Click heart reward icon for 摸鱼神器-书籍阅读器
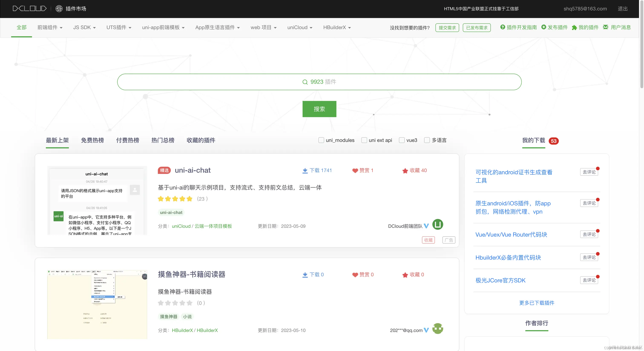The height and width of the screenshot is (351, 644). [x=355, y=275]
